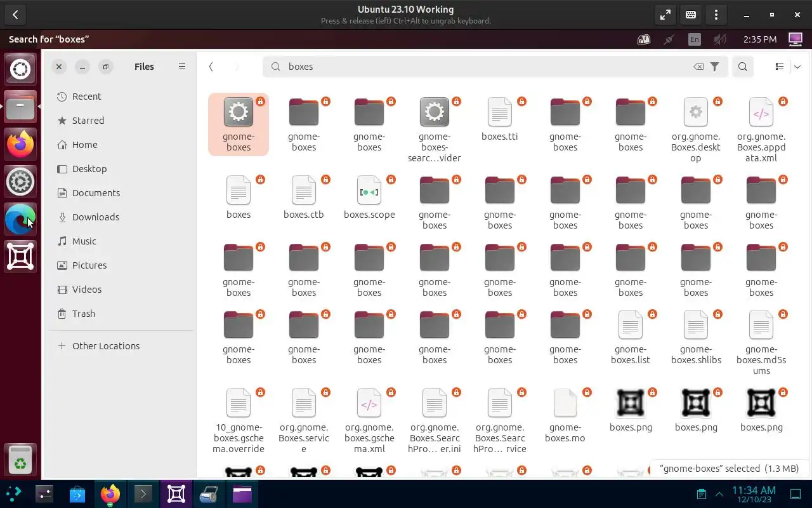This screenshot has width=812, height=508.
Task: Select the plain 'boxes' text file
Action: [x=239, y=197]
